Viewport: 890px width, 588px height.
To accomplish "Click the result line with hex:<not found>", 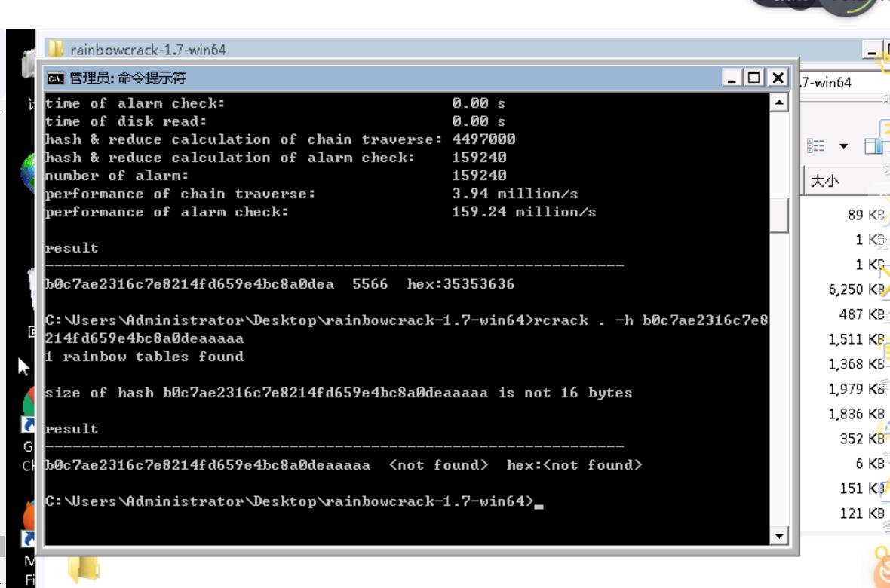I will [343, 465].
